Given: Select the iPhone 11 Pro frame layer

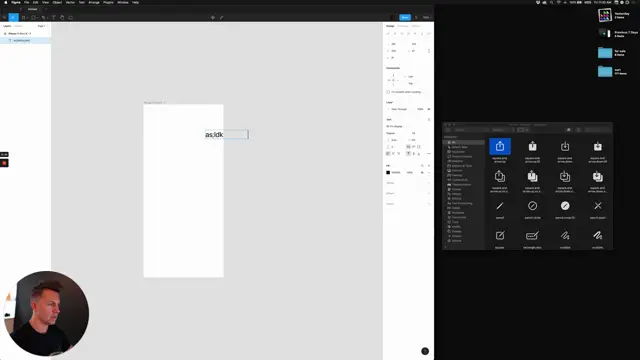Looking at the screenshot, I should point(19,33).
